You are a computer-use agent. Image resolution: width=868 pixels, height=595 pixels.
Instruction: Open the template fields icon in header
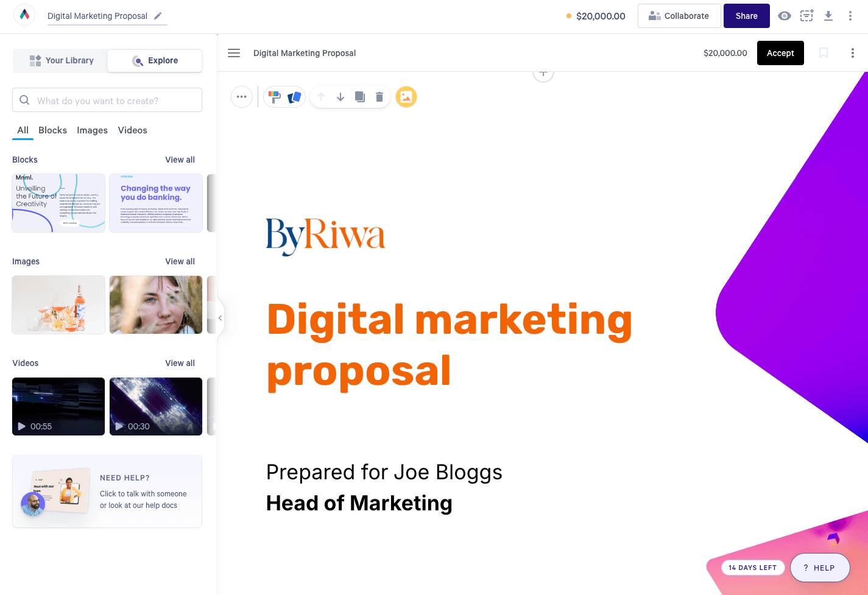tap(806, 16)
